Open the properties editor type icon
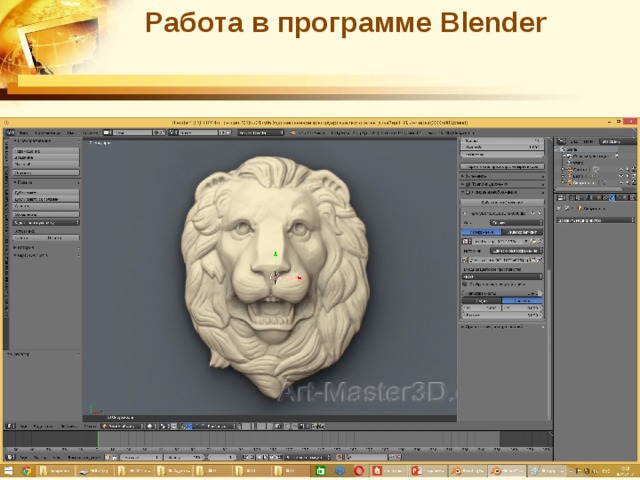The width and height of the screenshot is (640, 480). point(561,198)
